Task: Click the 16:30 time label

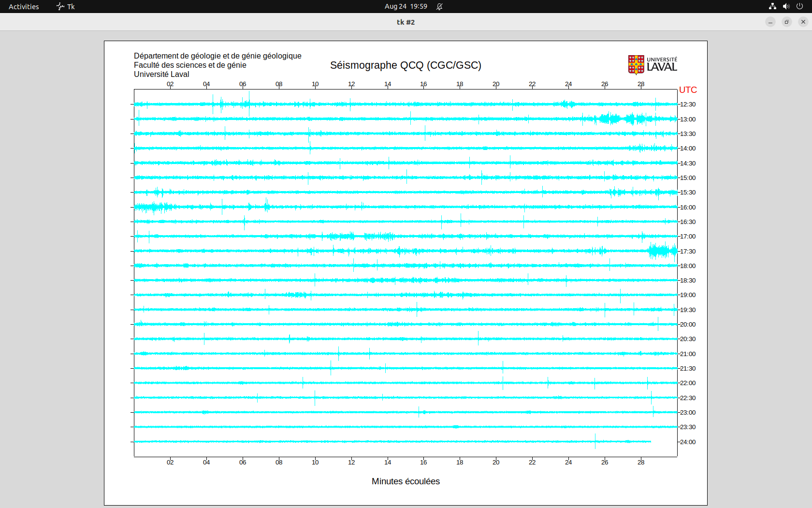Action: click(688, 222)
